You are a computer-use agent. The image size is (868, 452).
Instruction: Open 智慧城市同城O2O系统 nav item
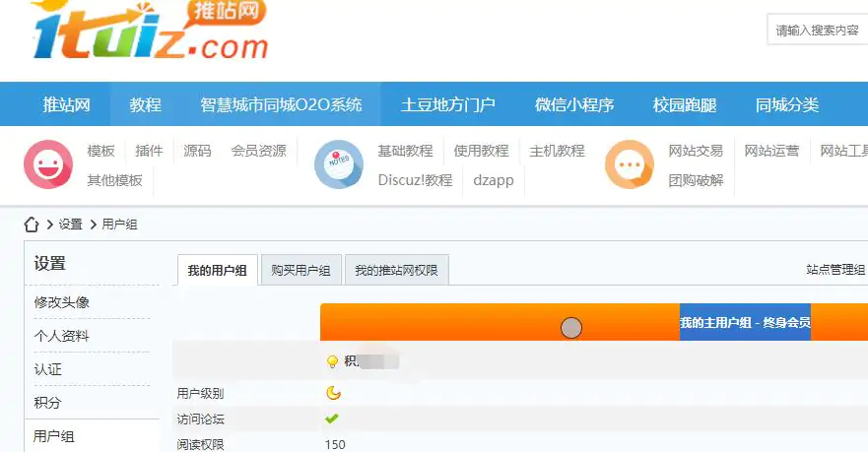click(x=281, y=104)
